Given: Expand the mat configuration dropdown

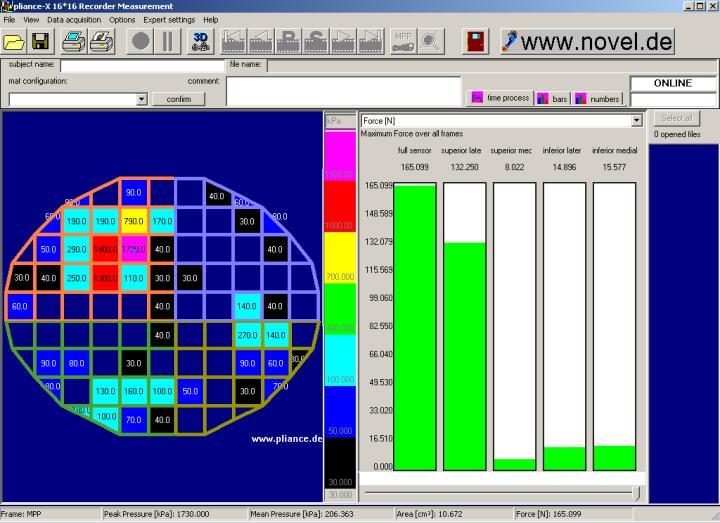Looking at the screenshot, I should 141,99.
